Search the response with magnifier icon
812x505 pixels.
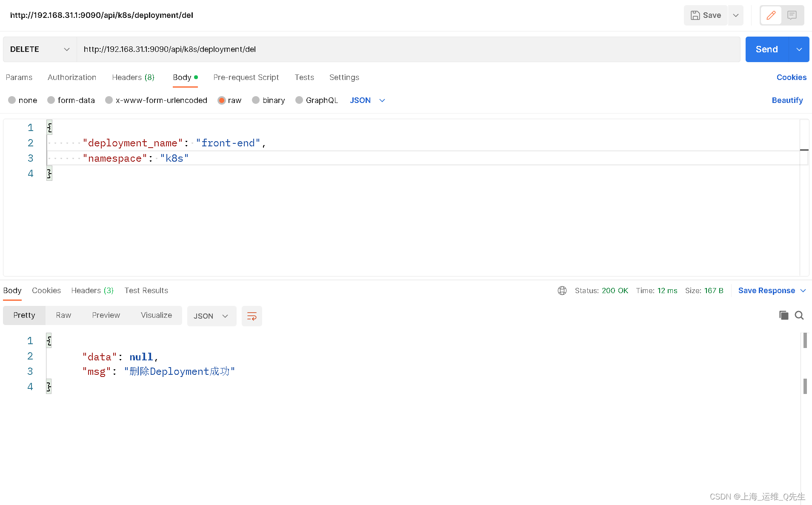(x=799, y=315)
